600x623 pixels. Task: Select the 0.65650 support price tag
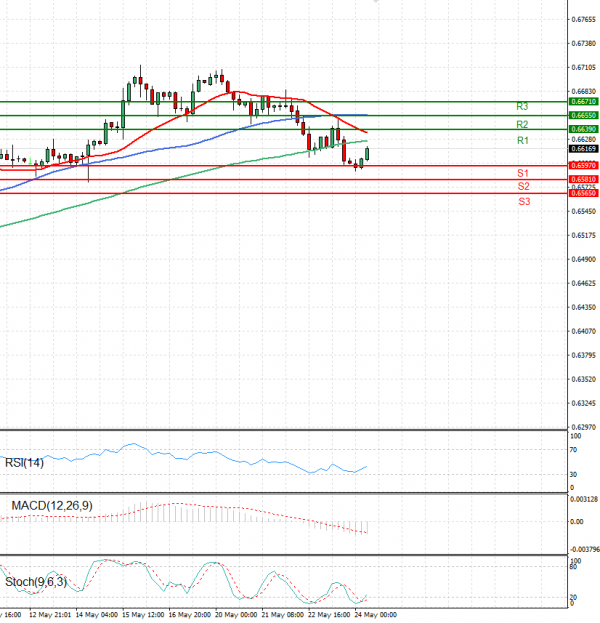(583, 193)
